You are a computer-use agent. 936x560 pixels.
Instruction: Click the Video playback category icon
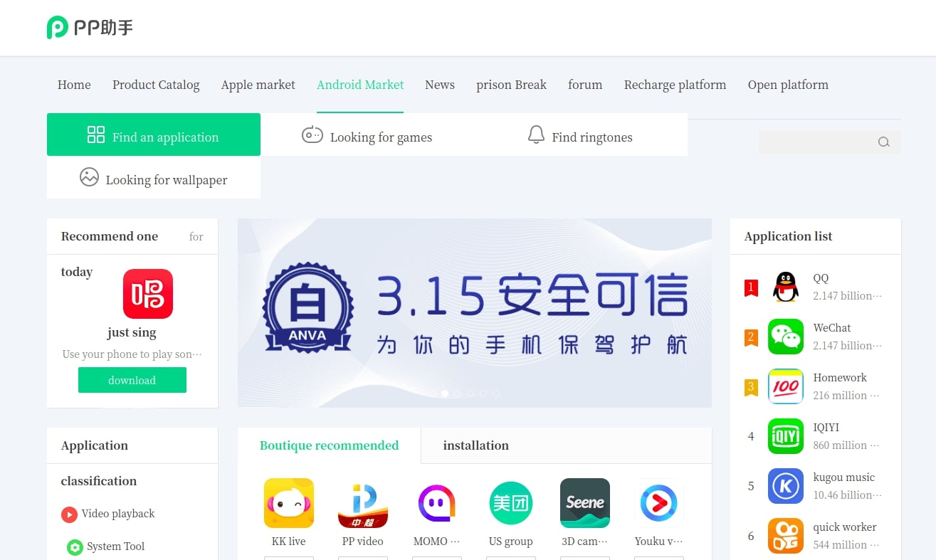[69, 514]
